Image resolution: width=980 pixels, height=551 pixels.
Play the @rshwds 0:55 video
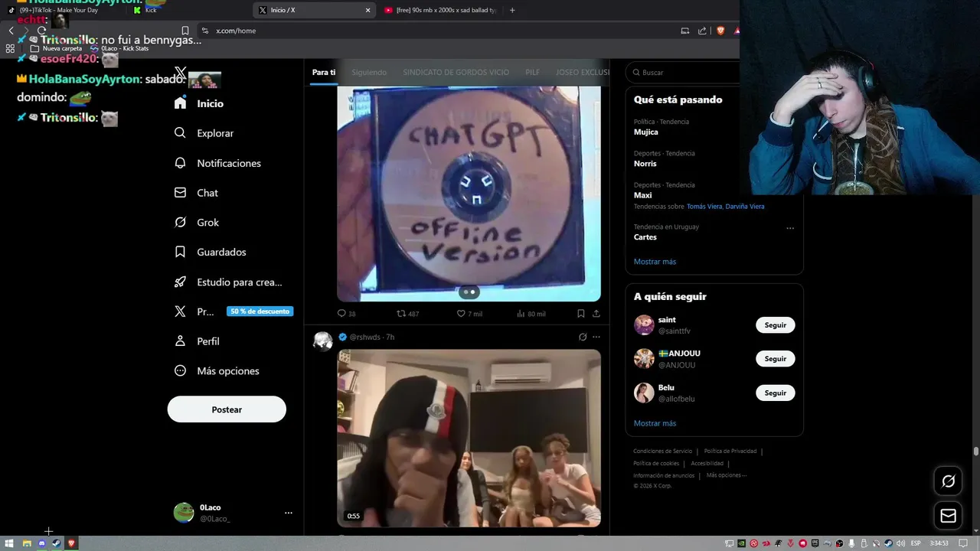(469, 439)
